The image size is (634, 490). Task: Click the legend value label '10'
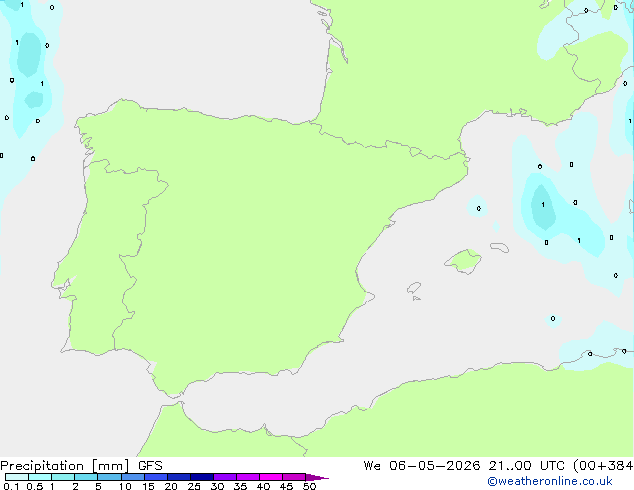pos(125,486)
